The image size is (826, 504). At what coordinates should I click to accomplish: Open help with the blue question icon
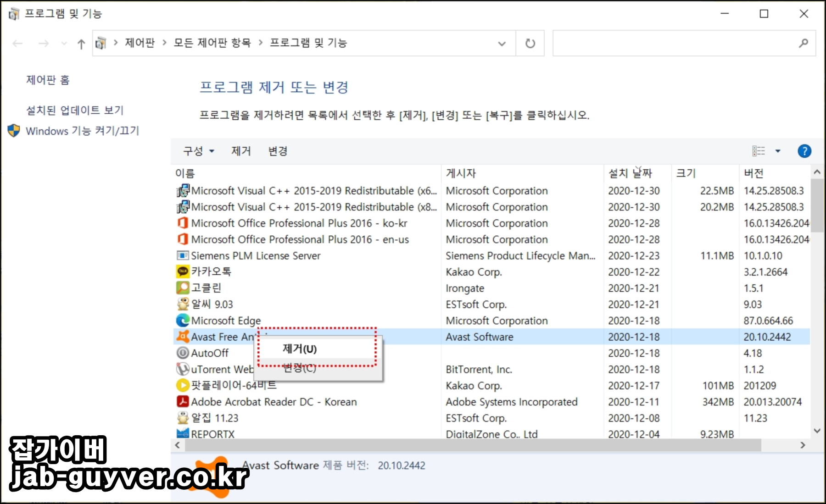[x=804, y=151]
